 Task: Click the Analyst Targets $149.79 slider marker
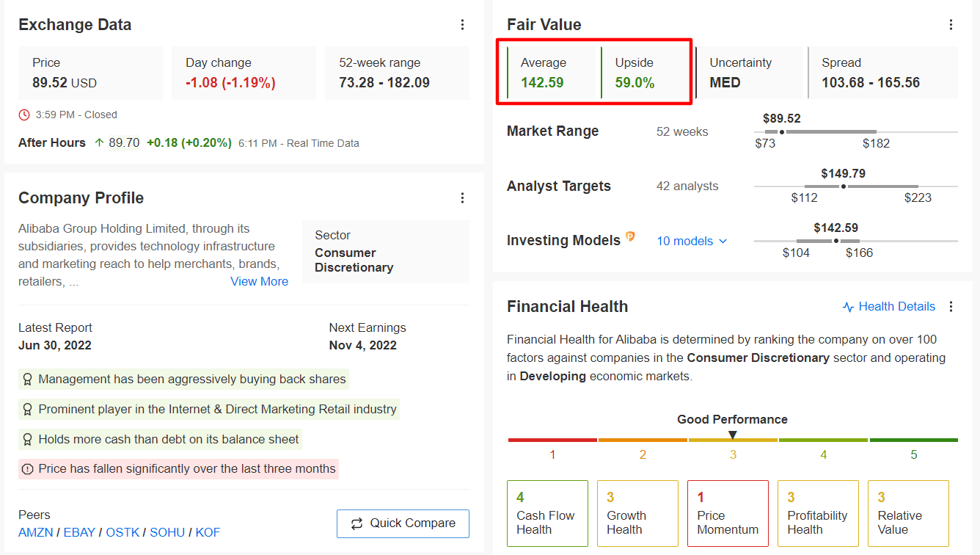(844, 186)
